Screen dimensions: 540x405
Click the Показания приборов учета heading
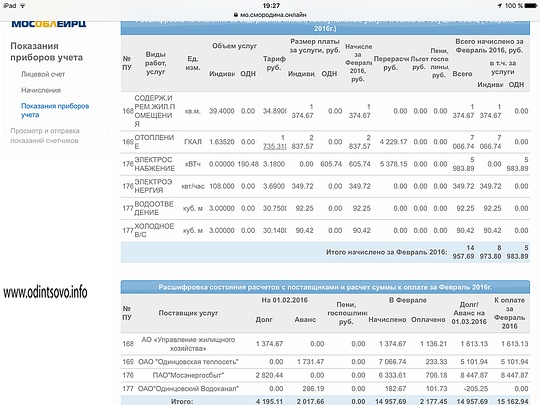pos(46,52)
